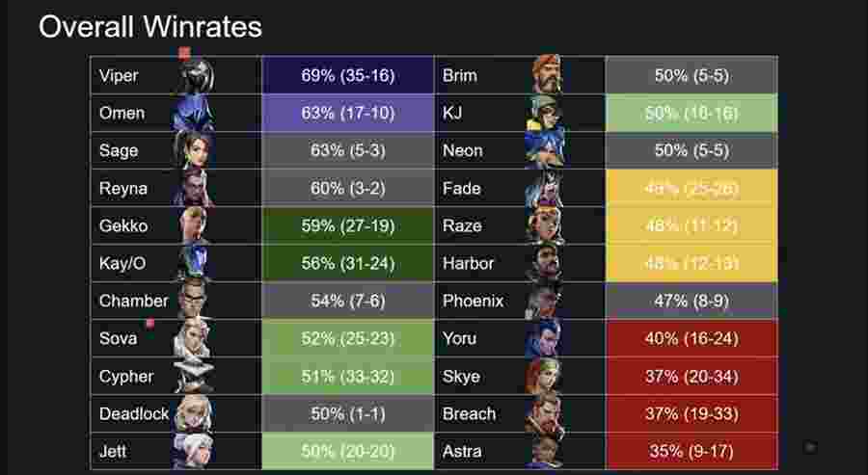Click Sage's character portrait
Screen dimensions: 868x475
coord(192,150)
